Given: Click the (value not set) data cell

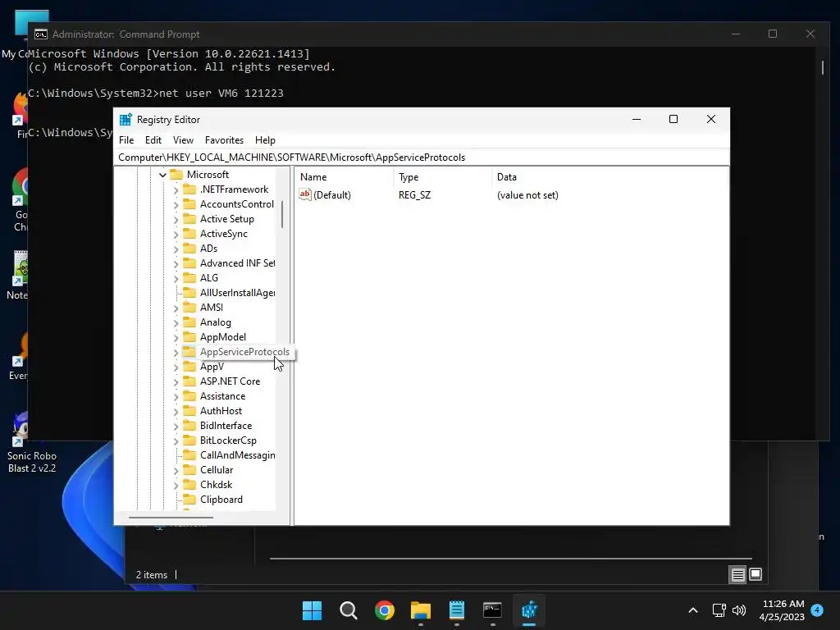Looking at the screenshot, I should [527, 195].
